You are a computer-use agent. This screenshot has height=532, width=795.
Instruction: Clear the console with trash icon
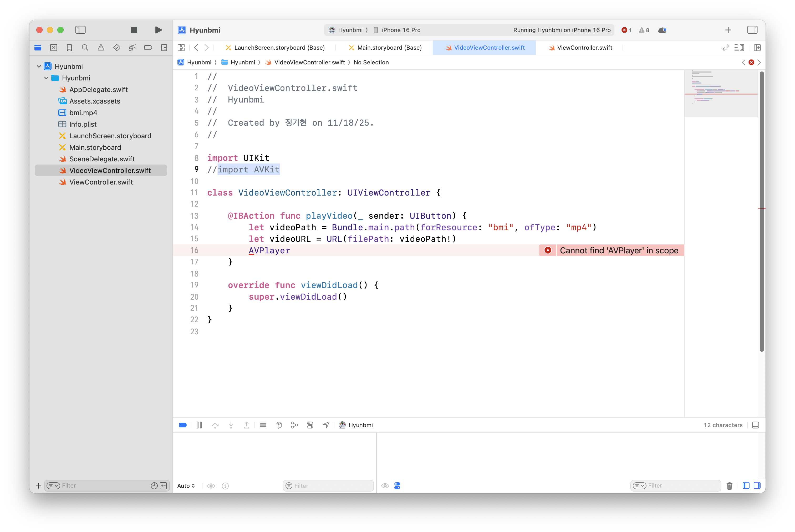click(729, 486)
